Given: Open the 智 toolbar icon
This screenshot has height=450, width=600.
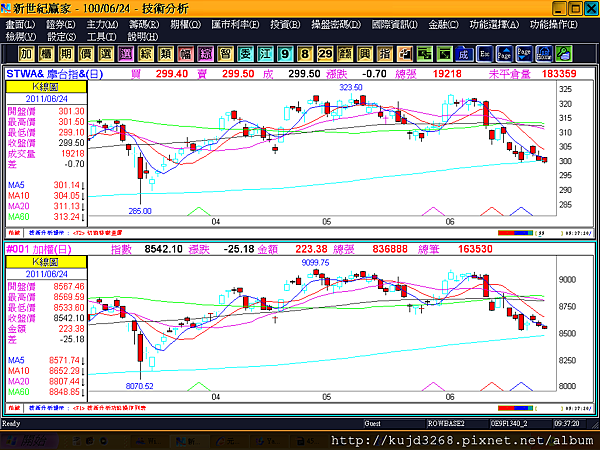Looking at the screenshot, I should (x=225, y=54).
